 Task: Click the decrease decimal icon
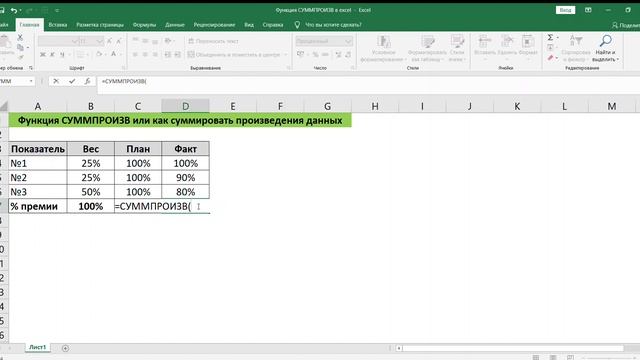tap(348, 54)
